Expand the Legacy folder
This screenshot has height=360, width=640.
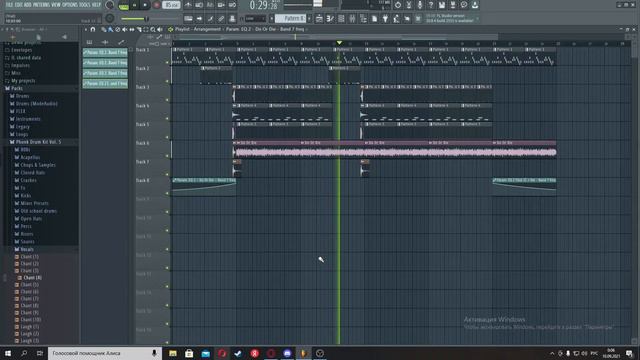(x=22, y=127)
